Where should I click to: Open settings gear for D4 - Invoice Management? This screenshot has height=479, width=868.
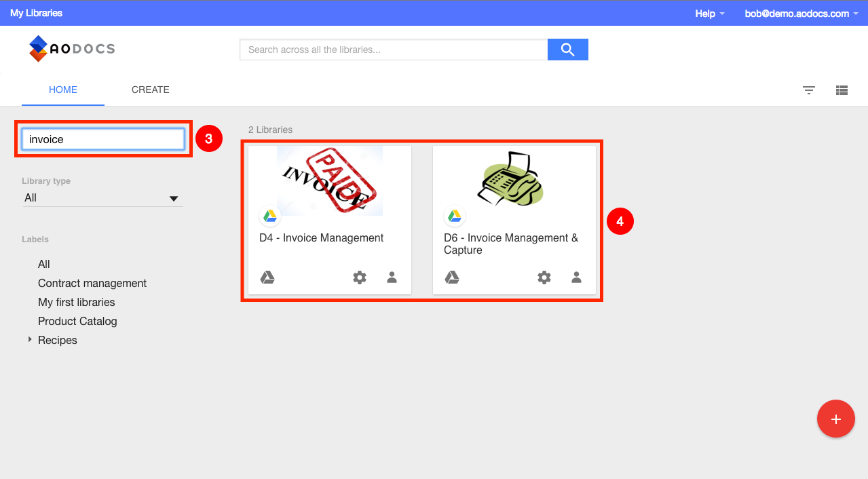coord(360,277)
